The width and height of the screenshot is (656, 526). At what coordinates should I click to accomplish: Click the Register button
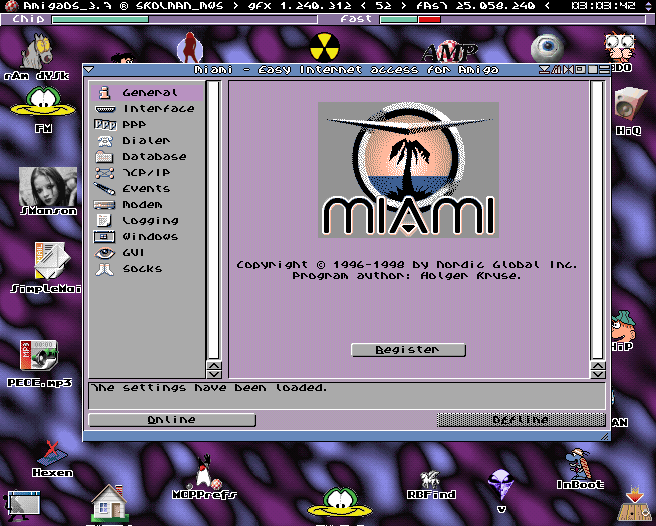tap(408, 350)
